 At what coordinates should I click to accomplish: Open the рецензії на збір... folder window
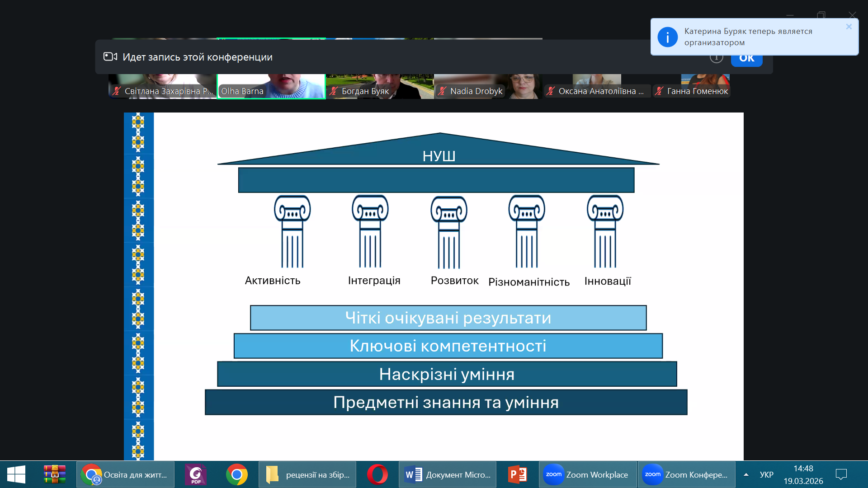(307, 474)
